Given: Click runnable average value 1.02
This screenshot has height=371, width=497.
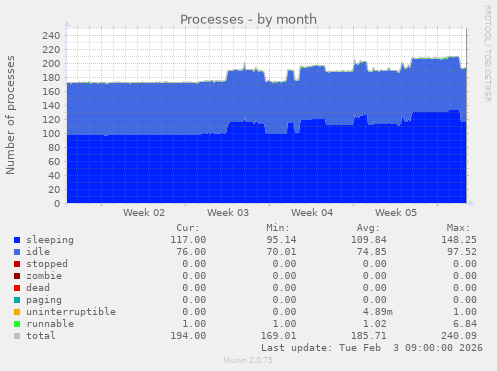Looking at the screenshot, I should click(x=375, y=324).
